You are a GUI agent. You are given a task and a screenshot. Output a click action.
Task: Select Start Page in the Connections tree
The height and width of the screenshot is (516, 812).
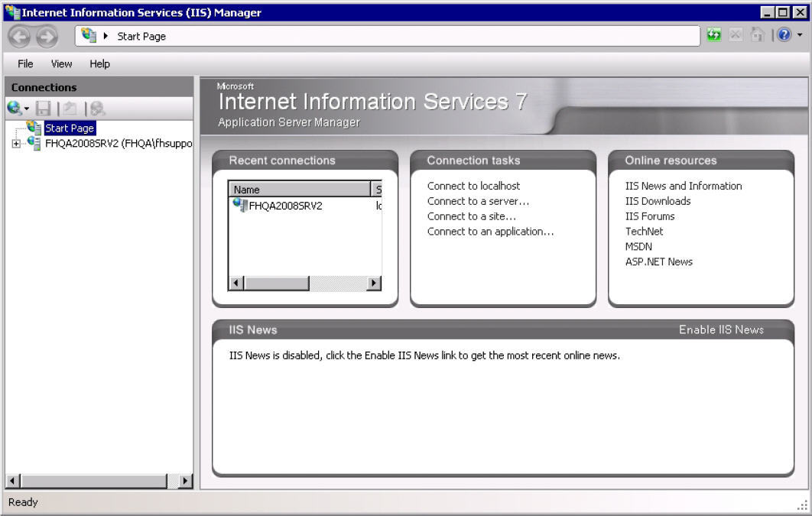click(69, 128)
